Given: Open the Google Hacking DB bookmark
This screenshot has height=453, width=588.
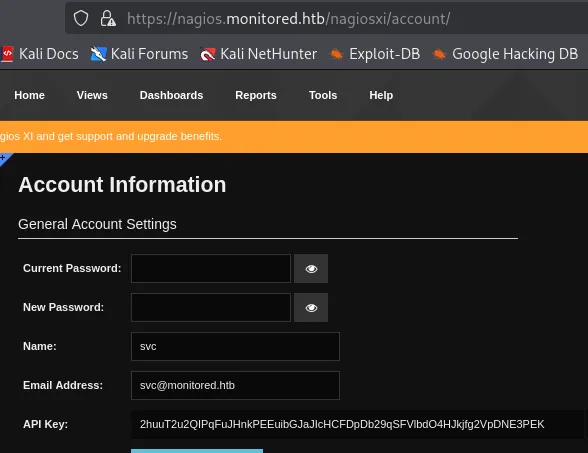Looking at the screenshot, I should 505,54.
